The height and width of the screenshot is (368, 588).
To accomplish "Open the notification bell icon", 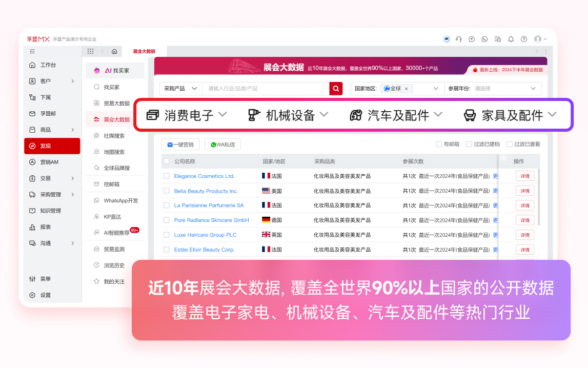I will (511, 38).
